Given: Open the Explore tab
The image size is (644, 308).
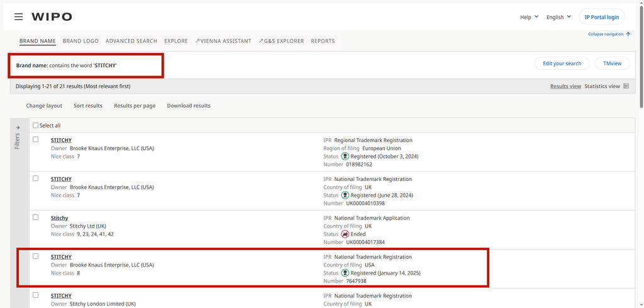Looking at the screenshot, I should click(x=176, y=41).
